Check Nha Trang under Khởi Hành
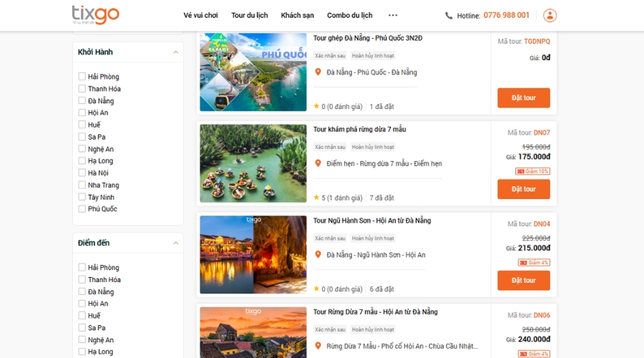 pos(82,185)
